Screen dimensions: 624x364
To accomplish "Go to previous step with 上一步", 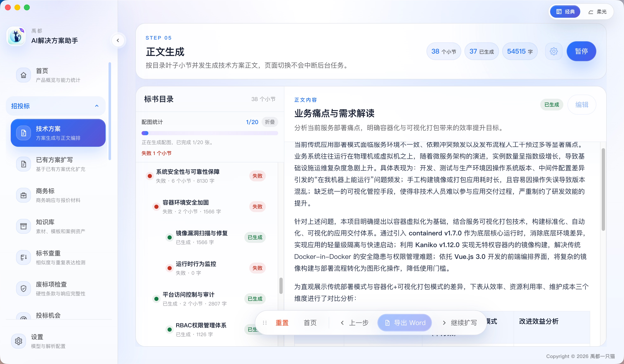I will (x=355, y=323).
